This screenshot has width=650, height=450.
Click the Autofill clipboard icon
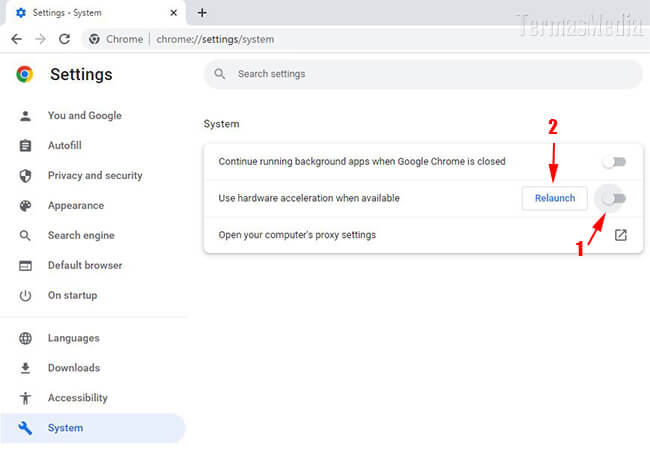pos(25,146)
